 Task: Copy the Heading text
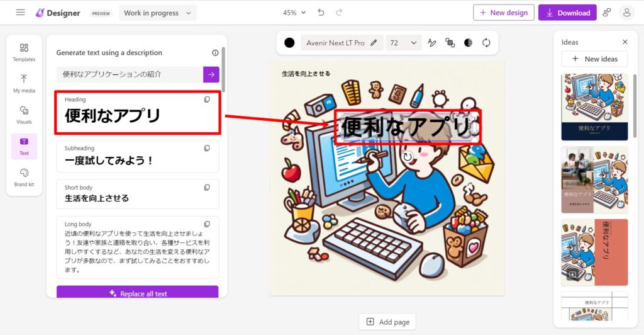pyautogui.click(x=207, y=99)
